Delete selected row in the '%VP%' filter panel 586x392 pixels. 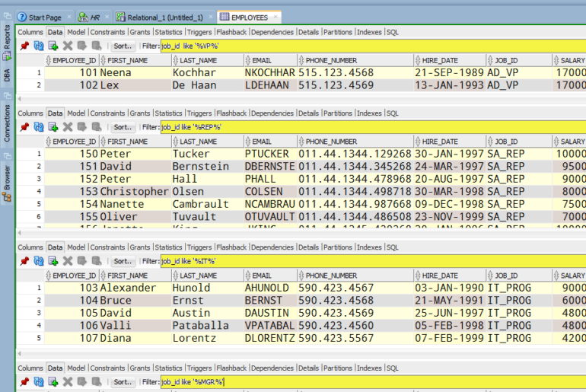(x=68, y=46)
